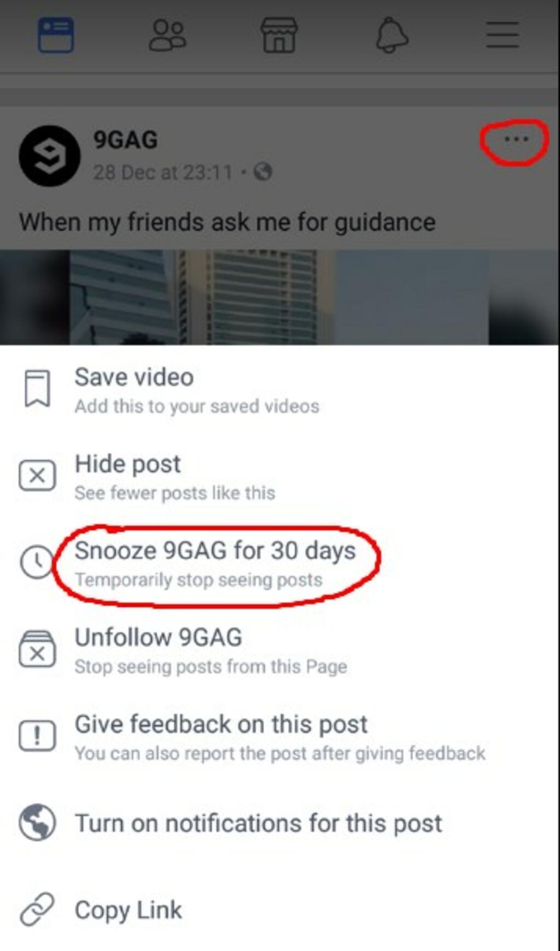Select Snooze 9GAG for 30 days
The image size is (560, 951).
280,564
